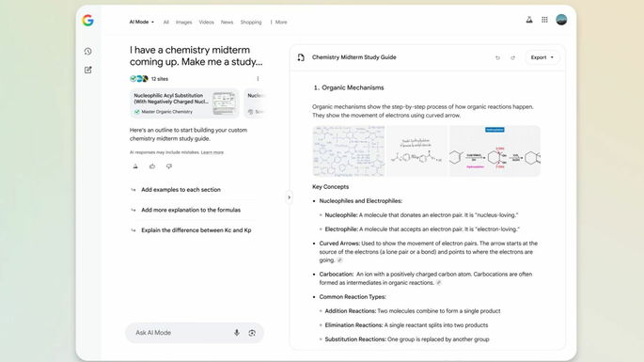Give thumbs down to the response
Image resolution: width=644 pixels, height=362 pixels.
(x=169, y=166)
